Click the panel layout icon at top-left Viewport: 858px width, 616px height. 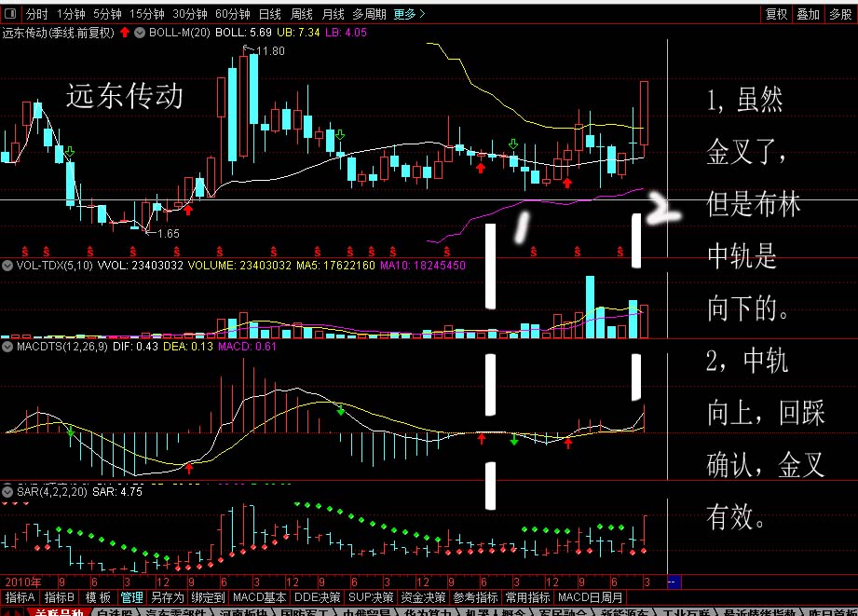point(11,14)
